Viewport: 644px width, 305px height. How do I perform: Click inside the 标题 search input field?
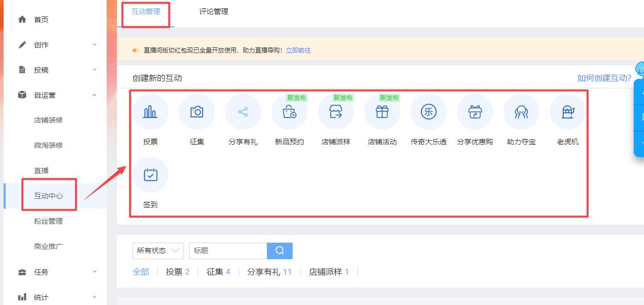click(x=227, y=250)
